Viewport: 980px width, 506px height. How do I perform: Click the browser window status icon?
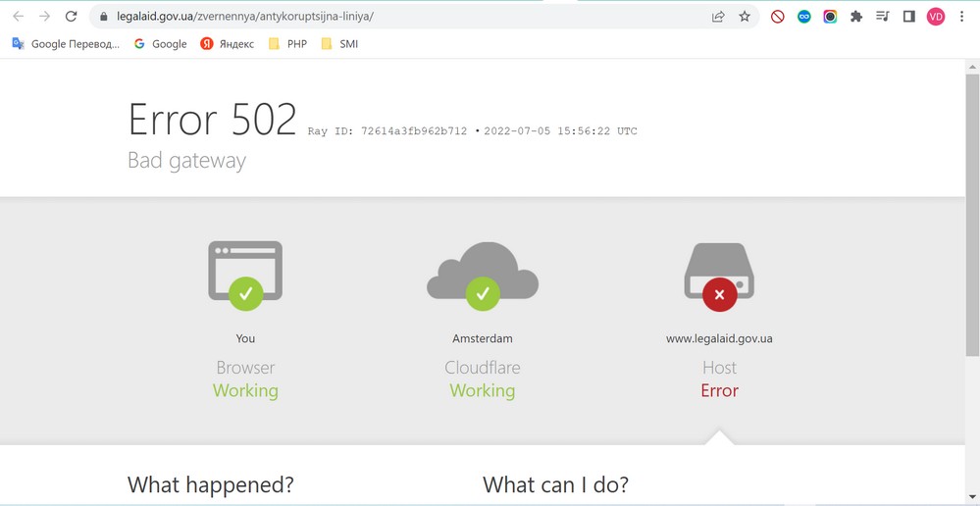[x=245, y=276]
